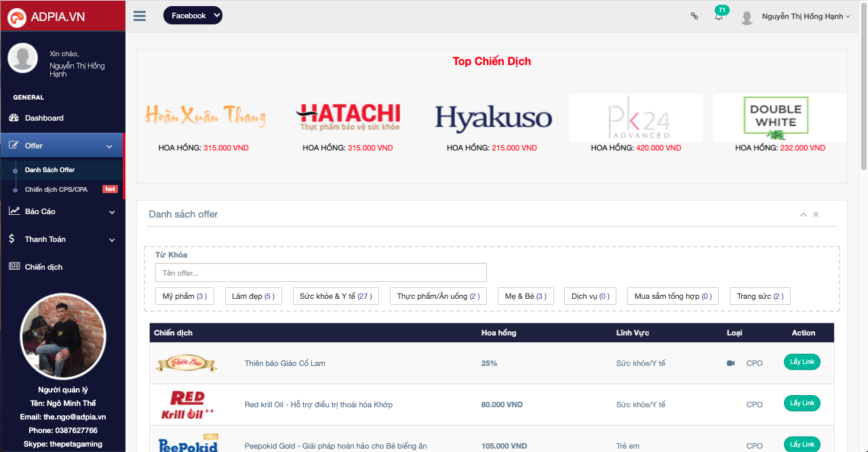Viewport: 868px width, 452px height.
Task: Click PeePokid logo thumbnail
Action: click(188, 443)
